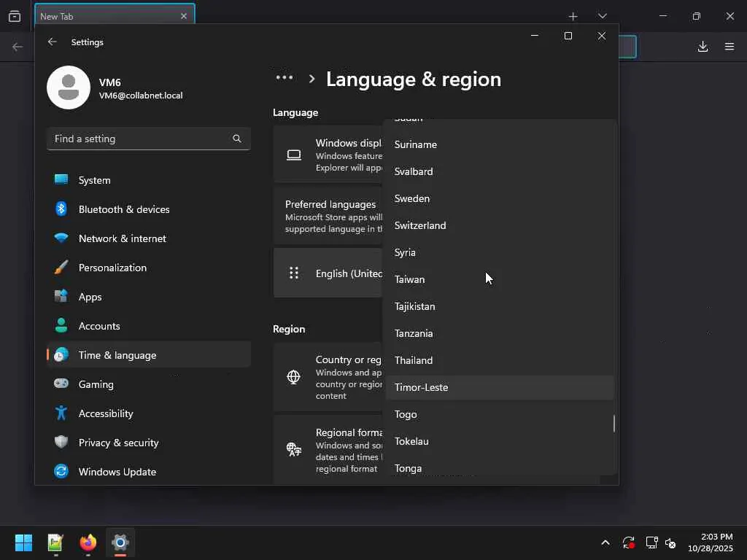Open browser downloads panel
747x560 pixels.
703,46
